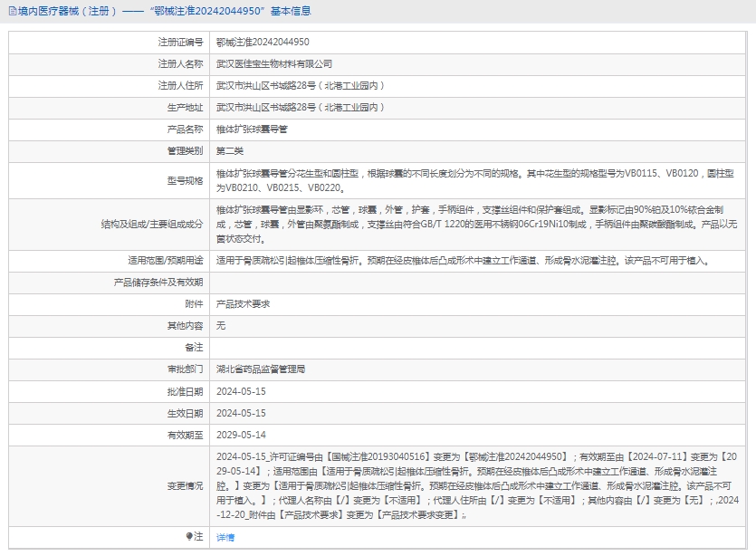Click the 结构及组成/主要组成成分 row label
This screenshot has width=756, height=556.
click(152, 223)
